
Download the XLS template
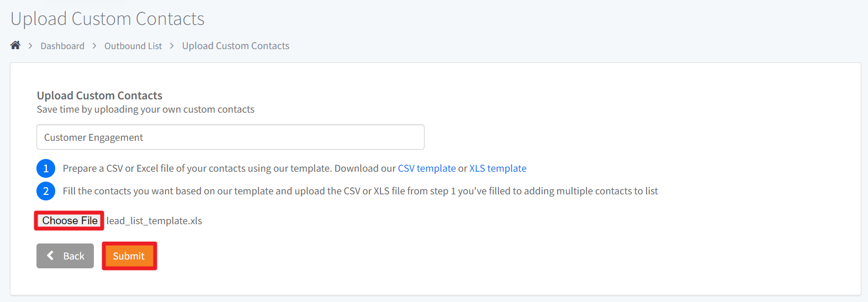click(498, 168)
